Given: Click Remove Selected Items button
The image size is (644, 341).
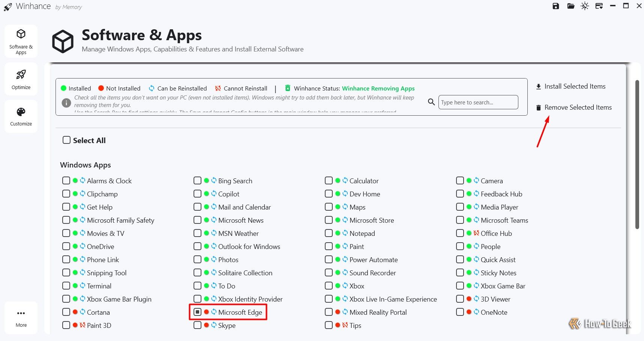Looking at the screenshot, I should (x=574, y=107).
